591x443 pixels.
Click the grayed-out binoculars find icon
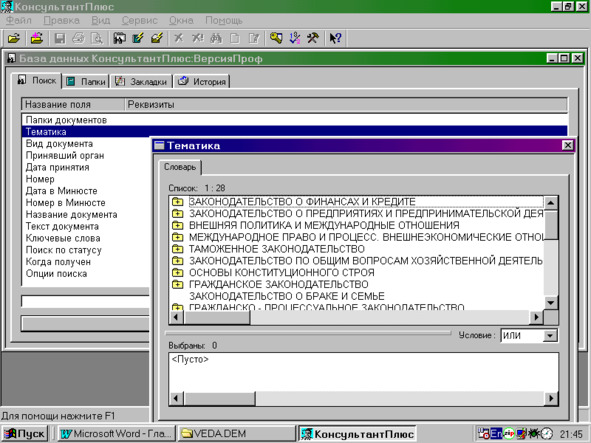tap(216, 38)
